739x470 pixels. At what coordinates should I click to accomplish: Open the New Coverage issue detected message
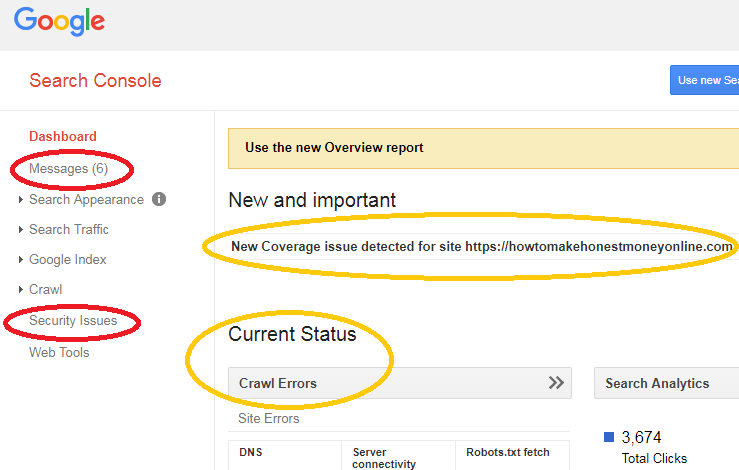[x=482, y=247]
